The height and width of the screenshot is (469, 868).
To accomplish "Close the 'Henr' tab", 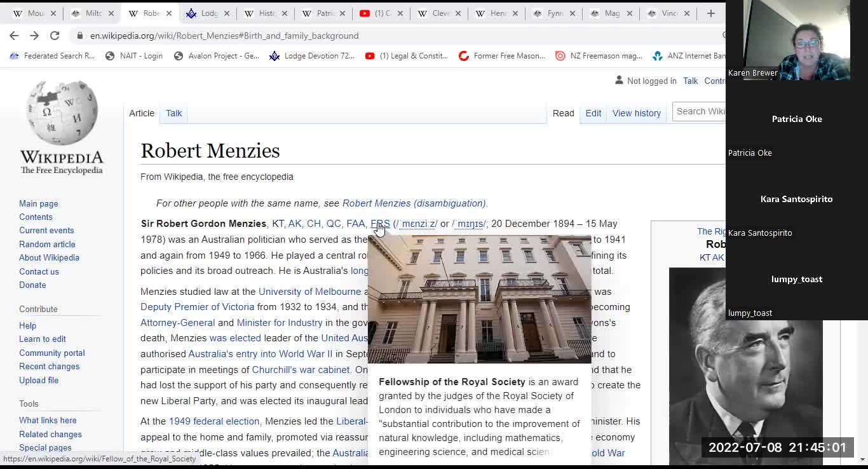I will tap(515, 13).
